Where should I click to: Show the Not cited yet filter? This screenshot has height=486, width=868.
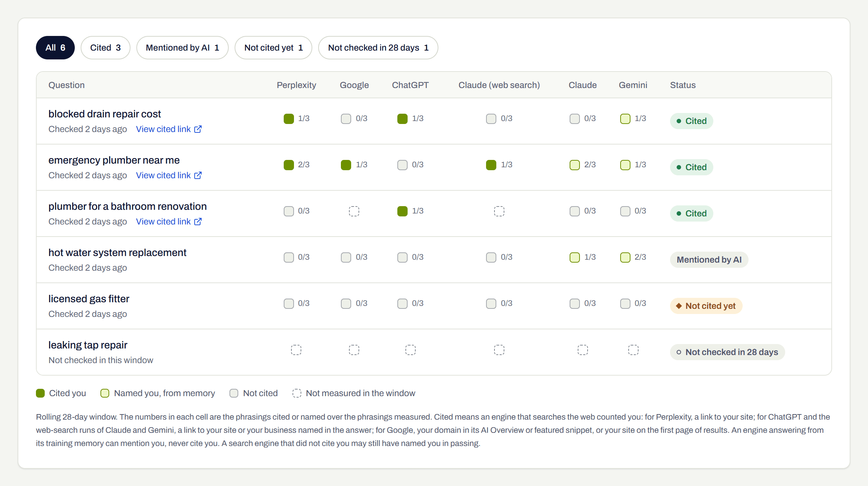coord(273,48)
